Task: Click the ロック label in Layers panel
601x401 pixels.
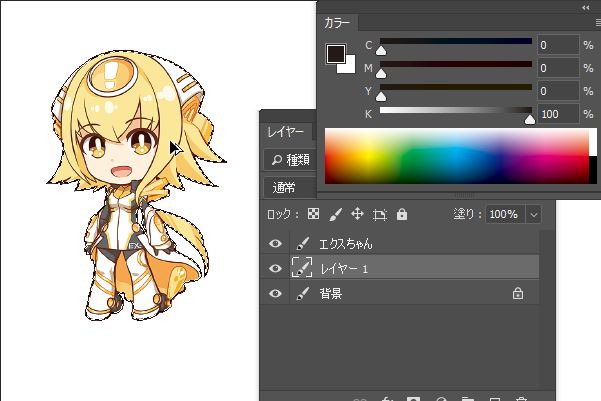Action: (282, 214)
